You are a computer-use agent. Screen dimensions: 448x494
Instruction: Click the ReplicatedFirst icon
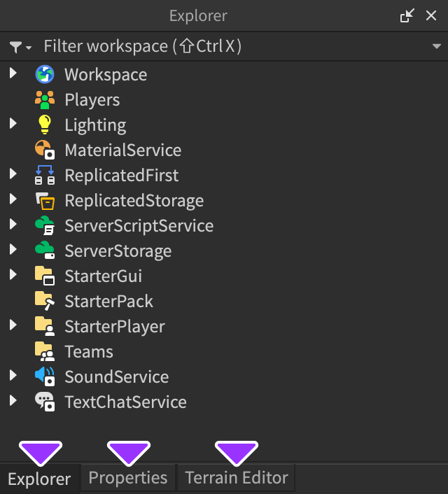pos(45,176)
